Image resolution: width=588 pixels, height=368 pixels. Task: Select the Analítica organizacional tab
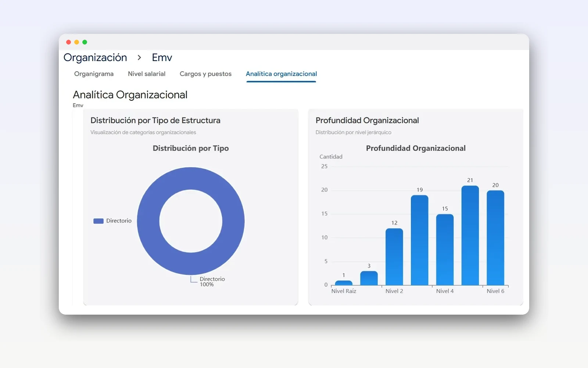click(x=281, y=74)
